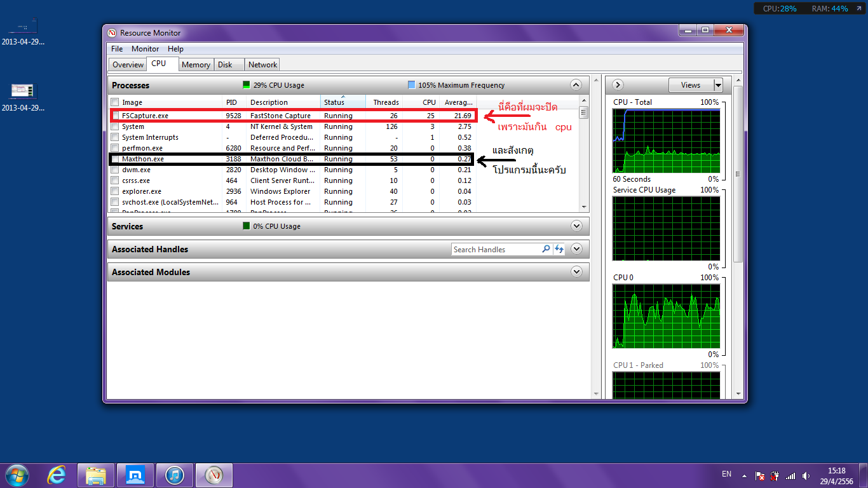
Task: Click the process list scroll-down arrow
Action: [584, 207]
